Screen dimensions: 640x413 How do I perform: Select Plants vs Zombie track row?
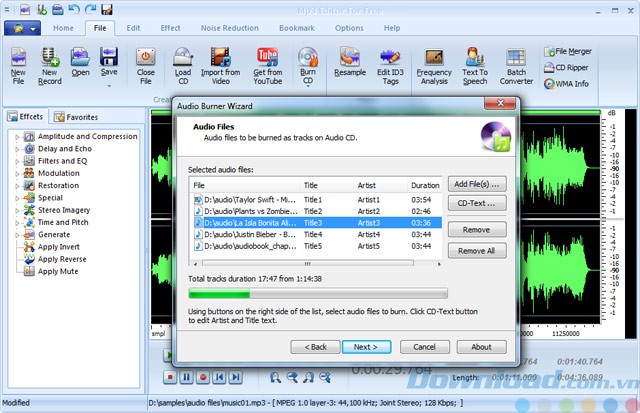(x=317, y=211)
